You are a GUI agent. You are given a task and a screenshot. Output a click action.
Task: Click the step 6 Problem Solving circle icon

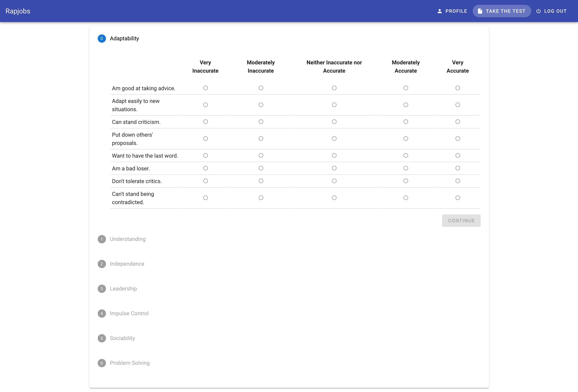point(101,363)
